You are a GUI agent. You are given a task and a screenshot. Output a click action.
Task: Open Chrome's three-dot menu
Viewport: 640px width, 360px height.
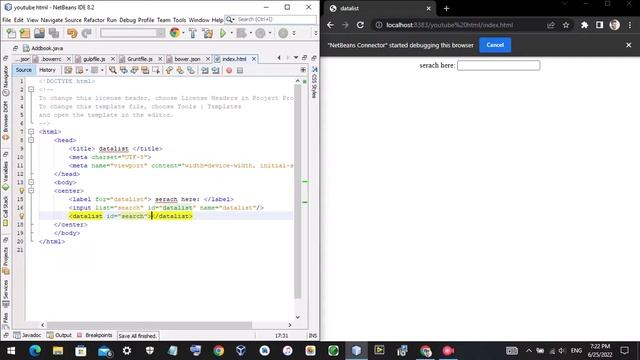[x=630, y=25]
